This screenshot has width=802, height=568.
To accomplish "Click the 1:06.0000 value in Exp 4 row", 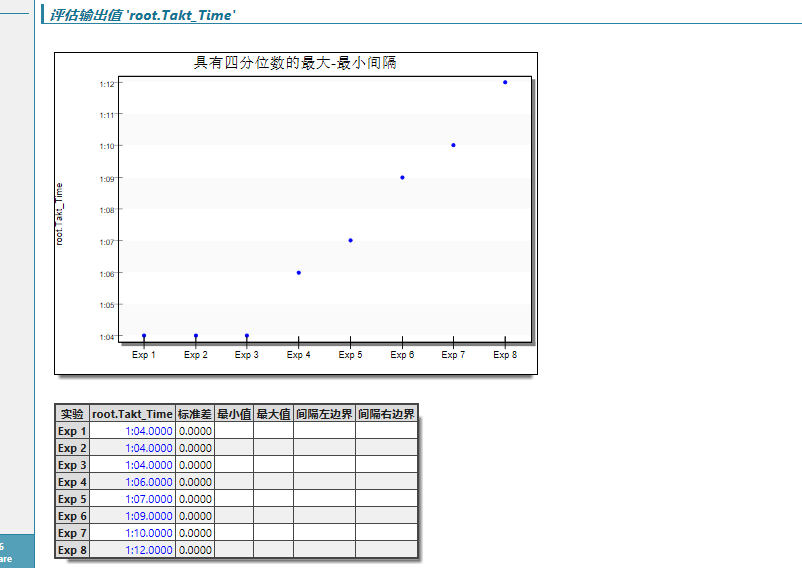I will pos(148,482).
